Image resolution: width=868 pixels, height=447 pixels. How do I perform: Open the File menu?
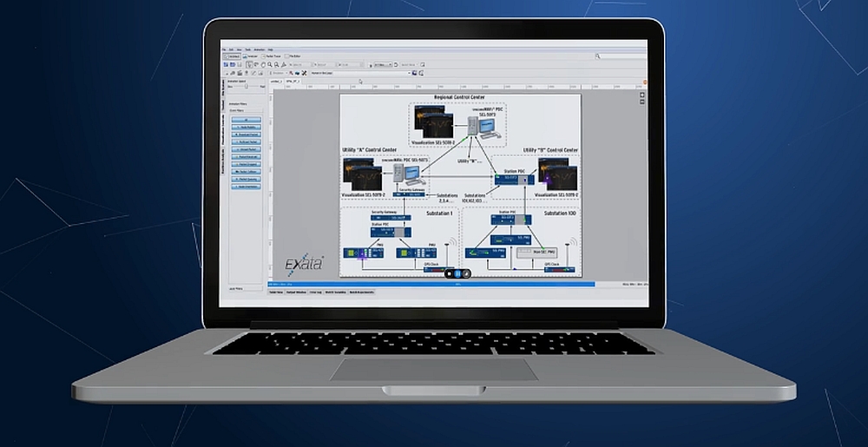click(223, 49)
